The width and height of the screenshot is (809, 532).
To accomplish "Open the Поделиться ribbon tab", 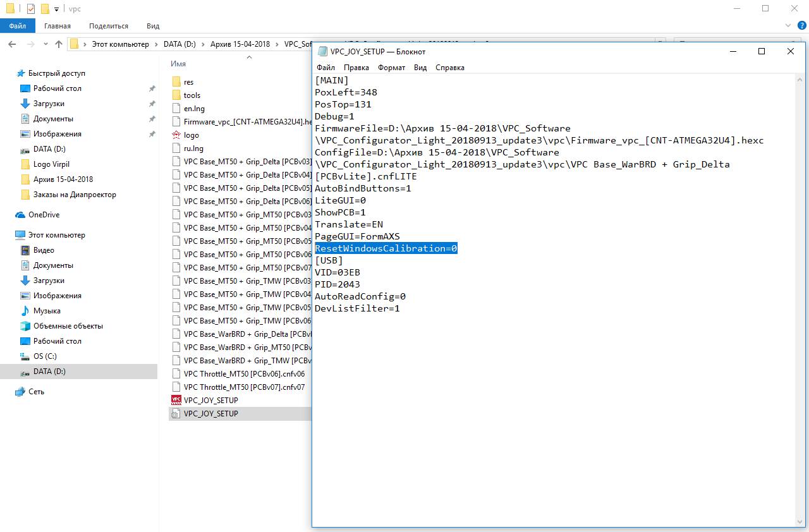I will click(109, 26).
